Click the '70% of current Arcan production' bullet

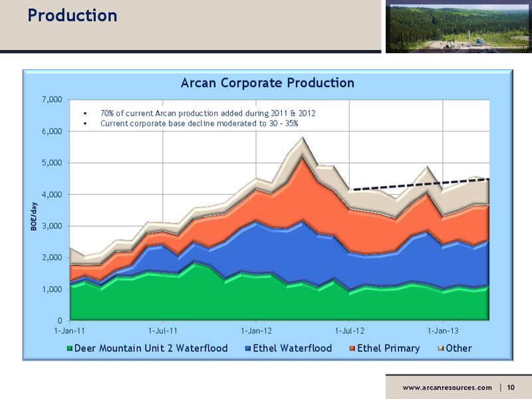(207, 113)
